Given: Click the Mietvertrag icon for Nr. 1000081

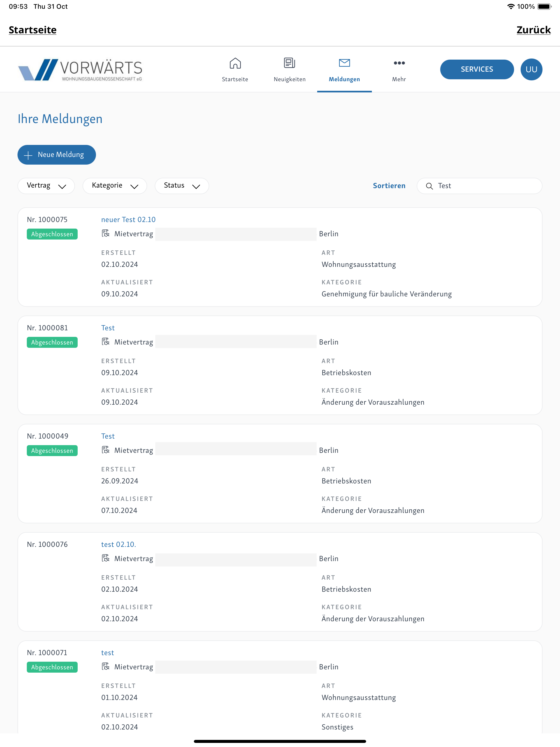Looking at the screenshot, I should pos(106,342).
